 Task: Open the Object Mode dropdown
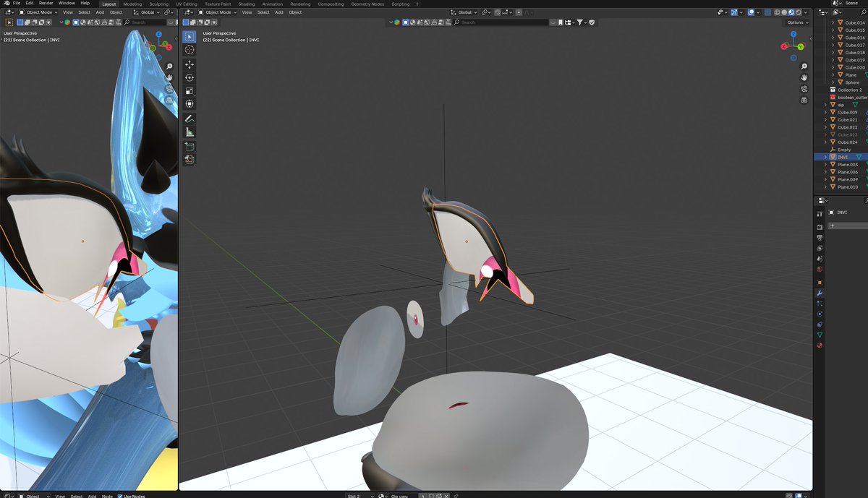coord(217,12)
